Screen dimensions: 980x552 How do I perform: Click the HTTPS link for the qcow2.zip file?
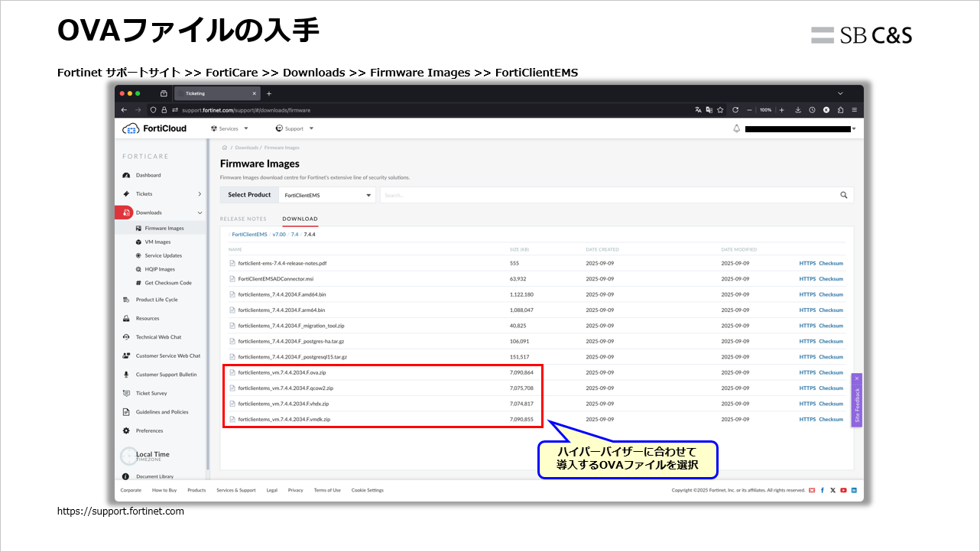pyautogui.click(x=807, y=388)
